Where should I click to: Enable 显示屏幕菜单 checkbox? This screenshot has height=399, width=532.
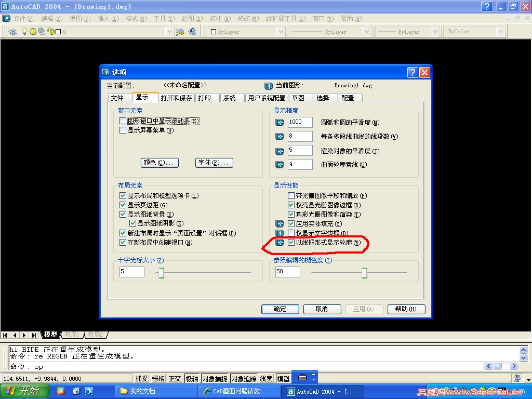tap(123, 130)
